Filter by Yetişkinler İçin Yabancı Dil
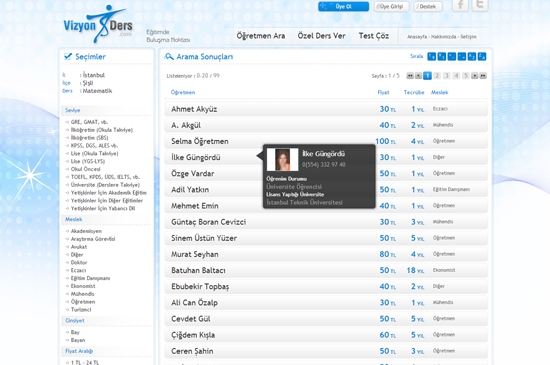The width and height of the screenshot is (550, 365). pyautogui.click(x=103, y=208)
